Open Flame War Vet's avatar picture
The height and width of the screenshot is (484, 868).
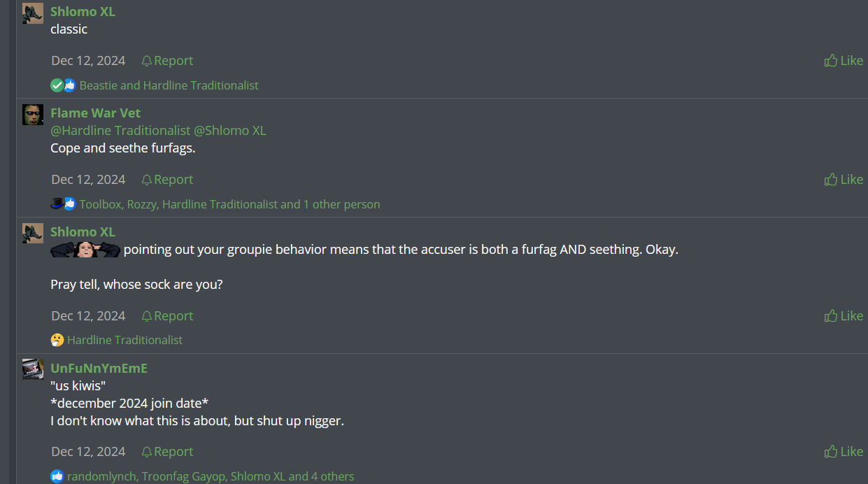pyautogui.click(x=33, y=115)
